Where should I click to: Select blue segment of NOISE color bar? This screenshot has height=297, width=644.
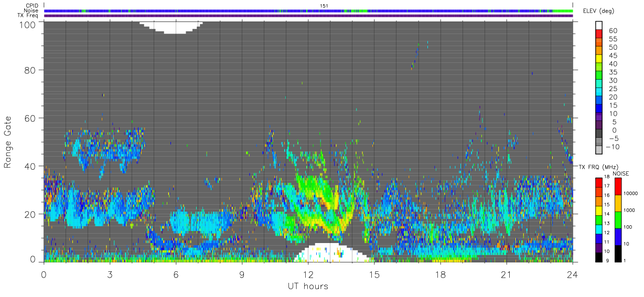point(617,236)
